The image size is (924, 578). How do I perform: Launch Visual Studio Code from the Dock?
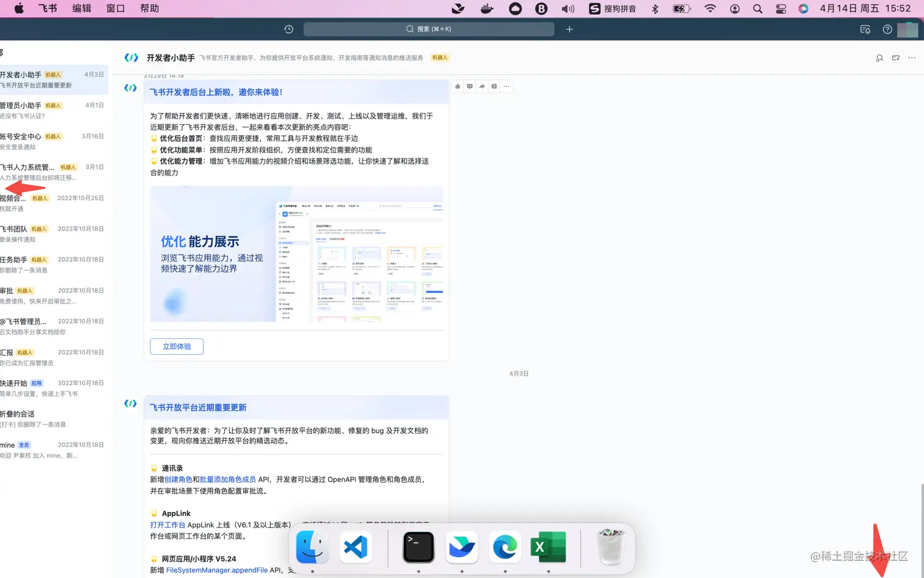click(356, 547)
